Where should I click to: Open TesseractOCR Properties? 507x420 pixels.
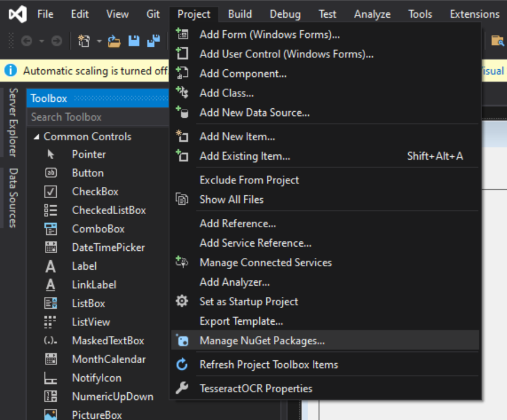[x=325, y=388]
